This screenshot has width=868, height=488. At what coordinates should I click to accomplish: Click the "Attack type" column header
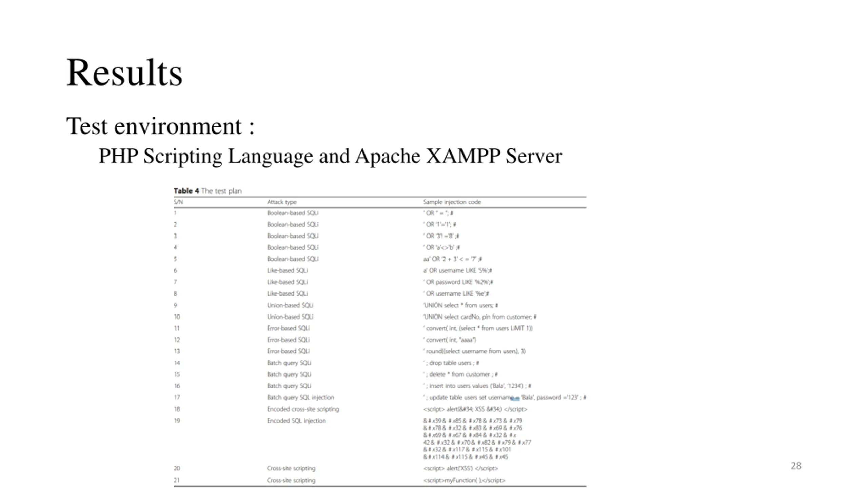pyautogui.click(x=282, y=202)
